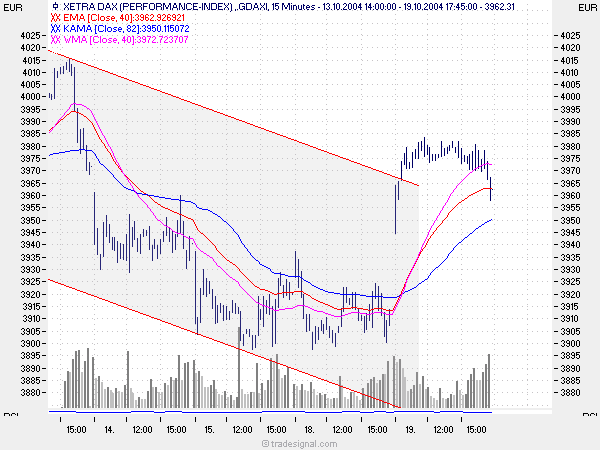Screen dimensions: 600x450
Task: Click the 3985 value on the right price axis
Action: point(570,134)
